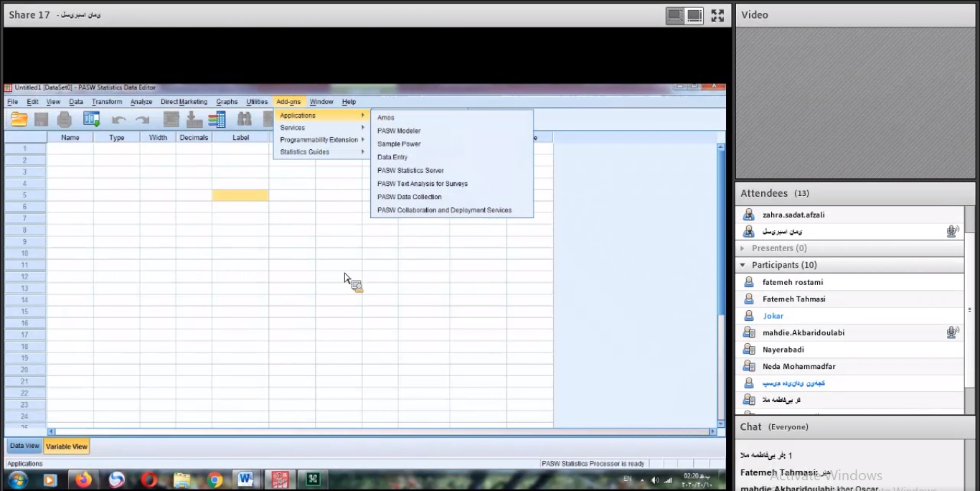Click the Go to variable toolbar icon
The width and height of the screenshot is (980, 491).
pyautogui.click(x=194, y=120)
